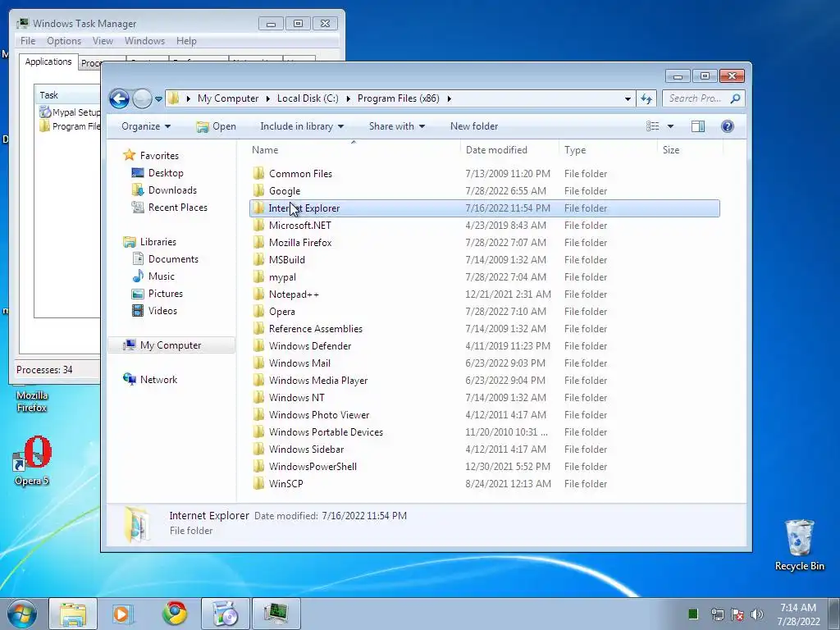Open Options menu in Task Manager
Viewport: 840px width, 630px height.
pos(64,41)
